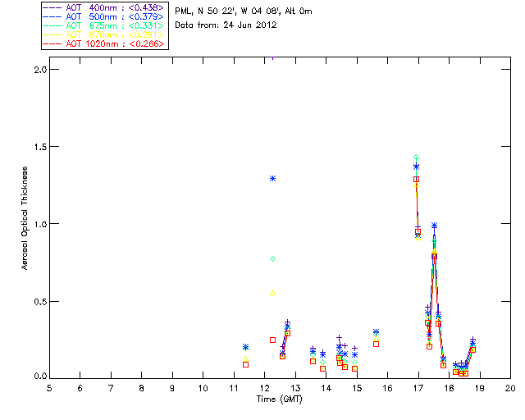525x420 pixels.
Task: Click the red dashed line swatch in legend
Action: (x=52, y=43)
